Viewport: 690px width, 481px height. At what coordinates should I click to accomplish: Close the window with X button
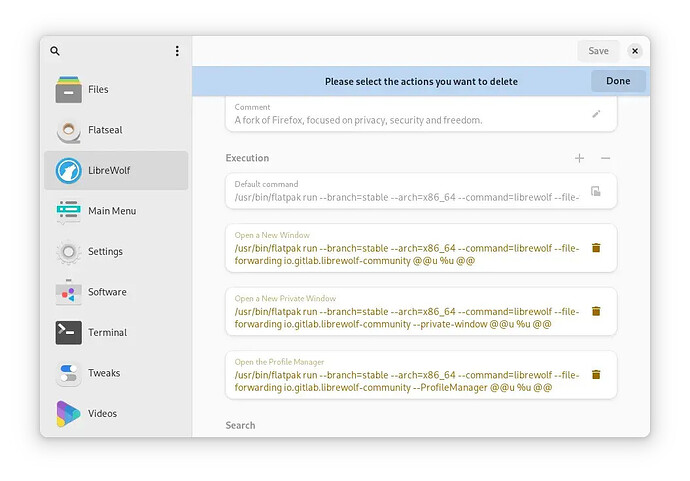(635, 51)
